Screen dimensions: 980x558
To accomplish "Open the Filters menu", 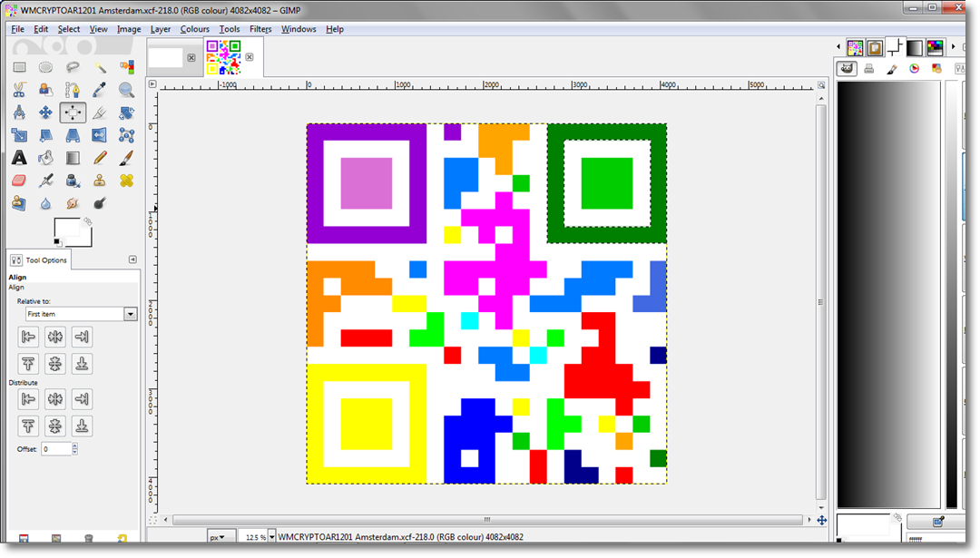I will click(x=260, y=29).
